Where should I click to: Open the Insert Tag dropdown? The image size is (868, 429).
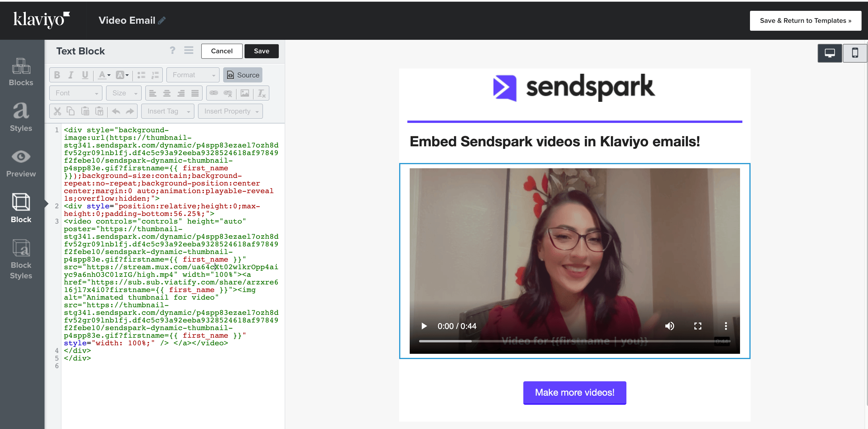click(x=168, y=111)
